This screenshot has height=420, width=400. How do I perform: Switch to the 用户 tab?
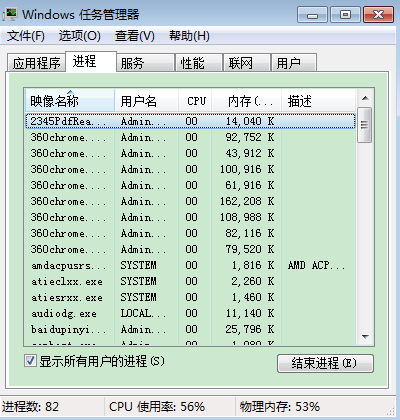pyautogui.click(x=294, y=63)
